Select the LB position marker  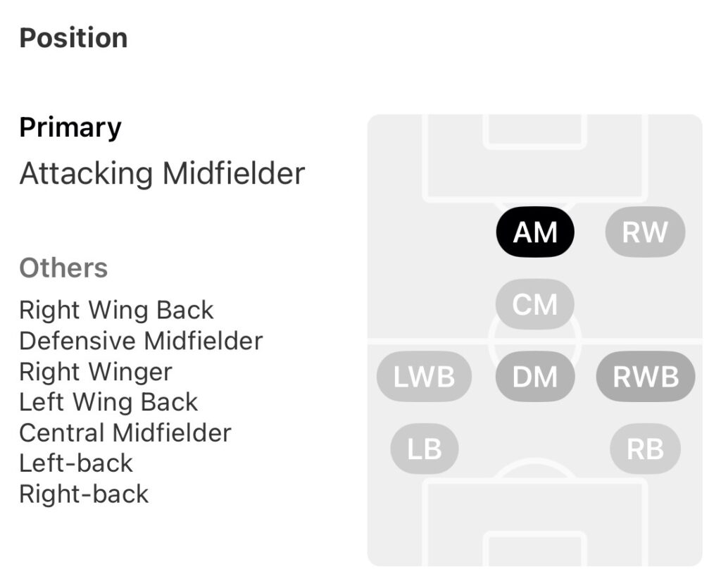[425, 449]
